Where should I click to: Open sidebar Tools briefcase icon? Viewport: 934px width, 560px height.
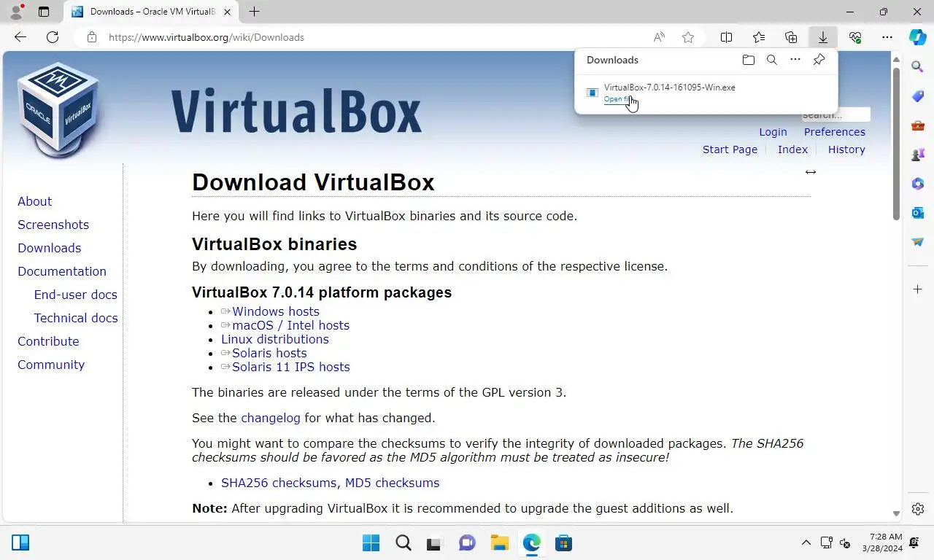coord(918,125)
